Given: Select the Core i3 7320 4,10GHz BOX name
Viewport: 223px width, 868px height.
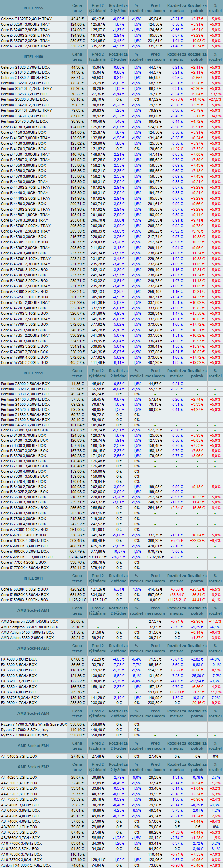Looking at the screenshot, I should click(23, 481).
